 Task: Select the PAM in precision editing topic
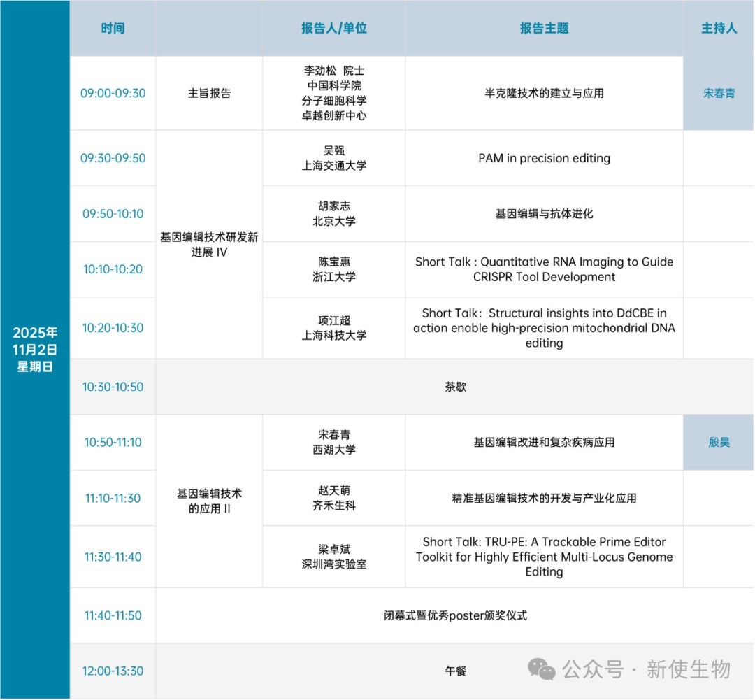544,158
